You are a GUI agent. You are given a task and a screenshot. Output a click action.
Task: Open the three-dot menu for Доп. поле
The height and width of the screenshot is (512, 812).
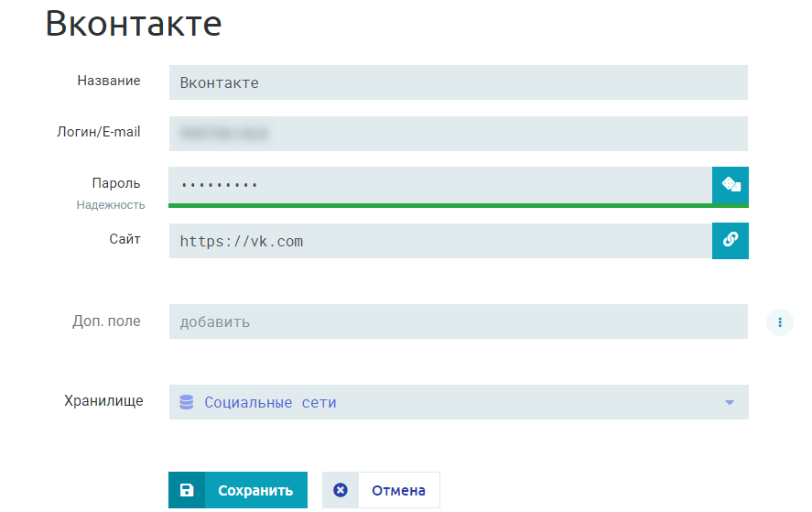779,322
